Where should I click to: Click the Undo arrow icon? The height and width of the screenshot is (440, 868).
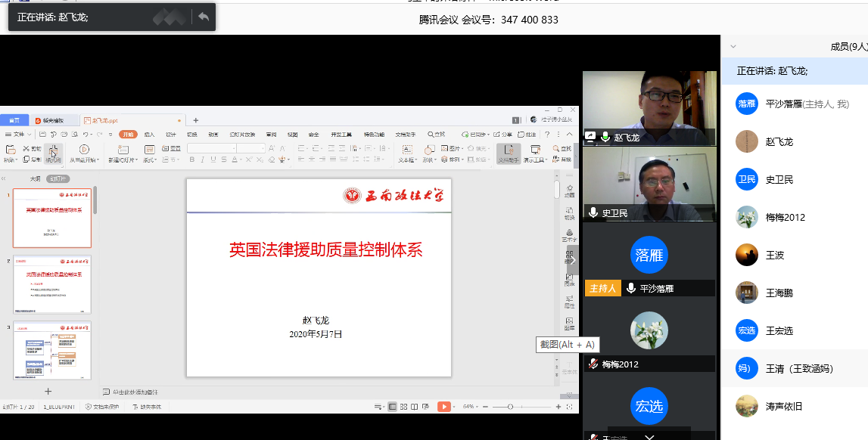coord(86,135)
